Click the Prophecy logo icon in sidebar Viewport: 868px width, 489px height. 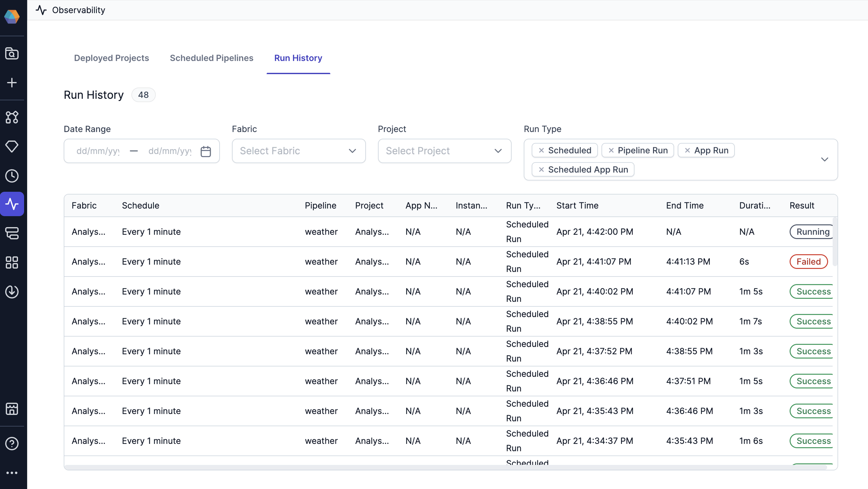point(12,16)
